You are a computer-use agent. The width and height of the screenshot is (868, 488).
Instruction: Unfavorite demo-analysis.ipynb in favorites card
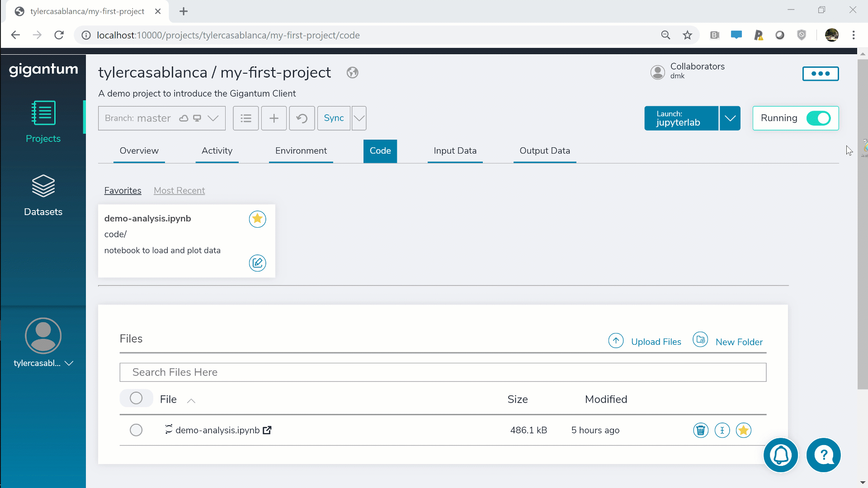click(x=258, y=219)
